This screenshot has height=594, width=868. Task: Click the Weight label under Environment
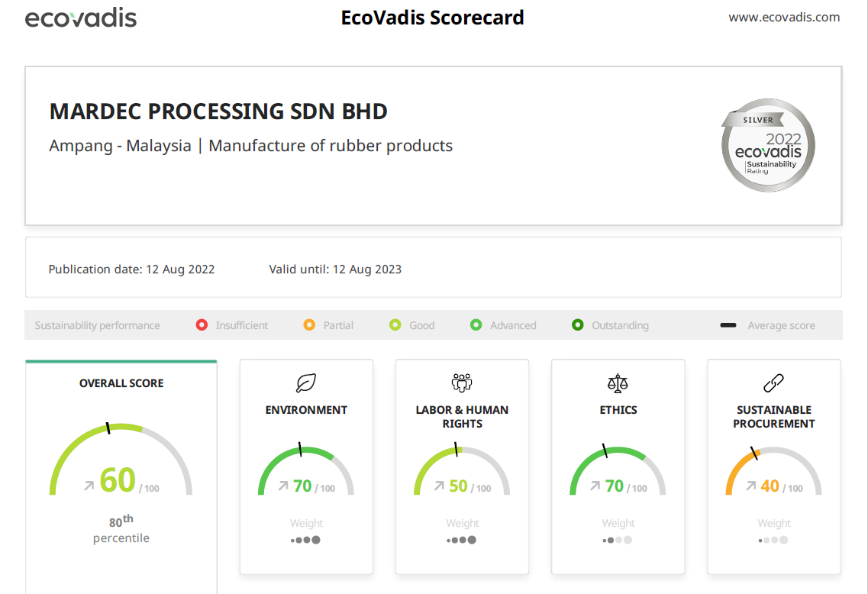coord(306,523)
